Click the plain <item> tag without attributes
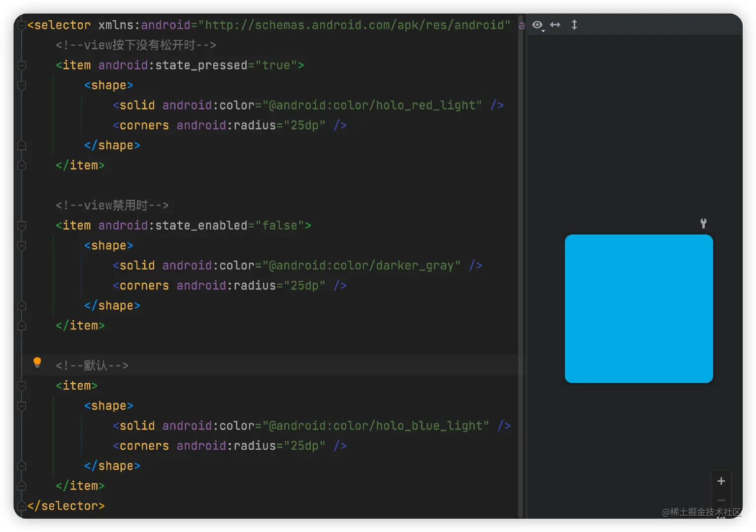 coord(76,386)
